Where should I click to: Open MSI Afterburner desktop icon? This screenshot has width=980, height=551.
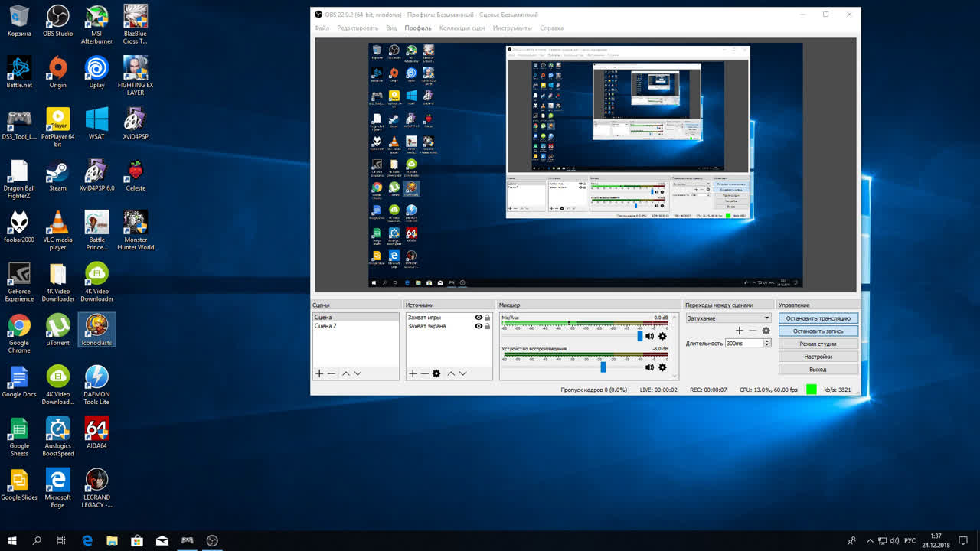[96, 24]
